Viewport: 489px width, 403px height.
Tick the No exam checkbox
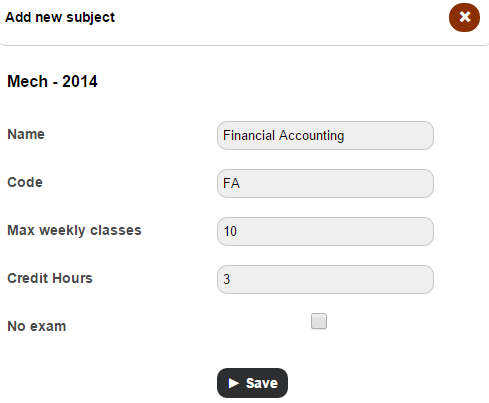click(319, 321)
